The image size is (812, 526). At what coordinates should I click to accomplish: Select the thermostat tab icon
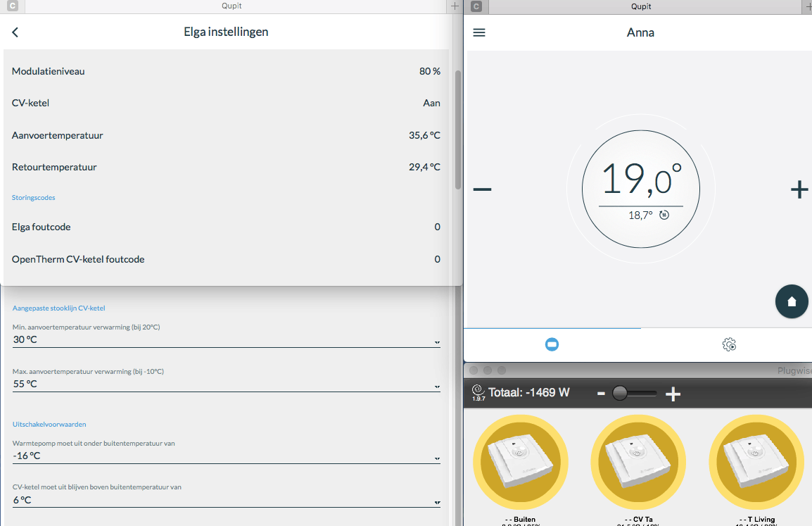pos(552,344)
